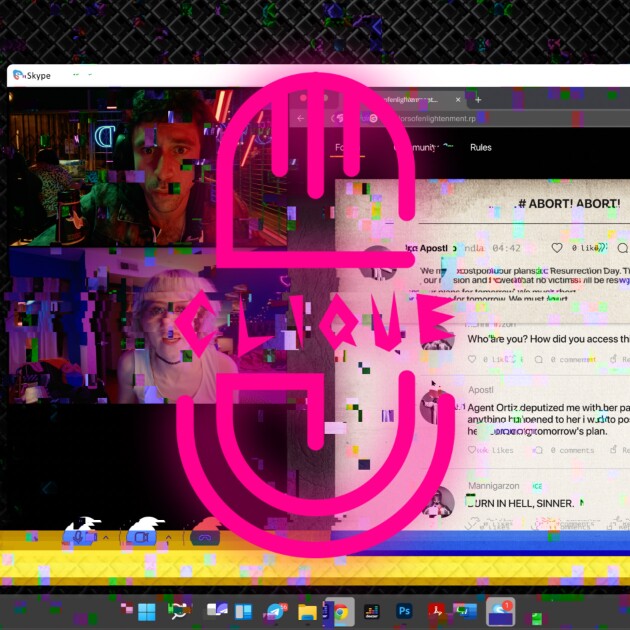This screenshot has height=630, width=630.
Task: Select the dark-haired man's video feed
Action: 147,168
